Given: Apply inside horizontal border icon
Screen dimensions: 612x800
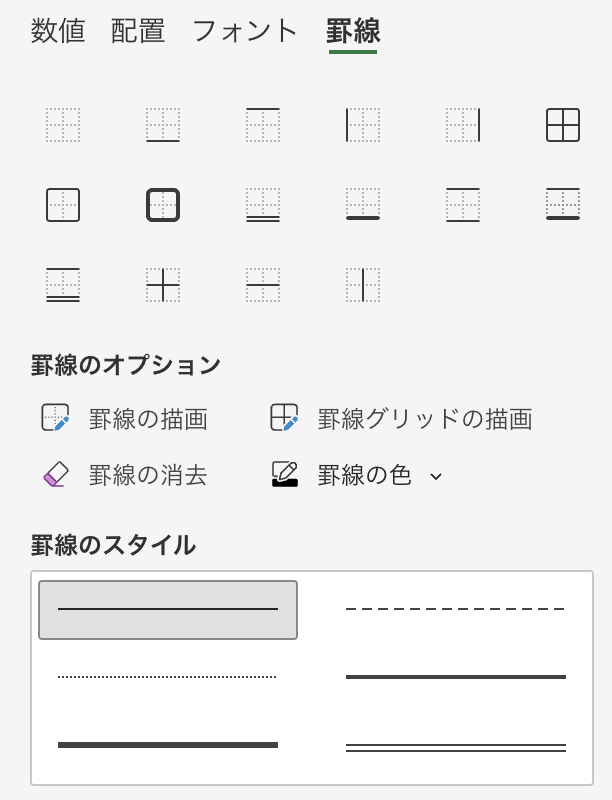Looking at the screenshot, I should click(263, 285).
